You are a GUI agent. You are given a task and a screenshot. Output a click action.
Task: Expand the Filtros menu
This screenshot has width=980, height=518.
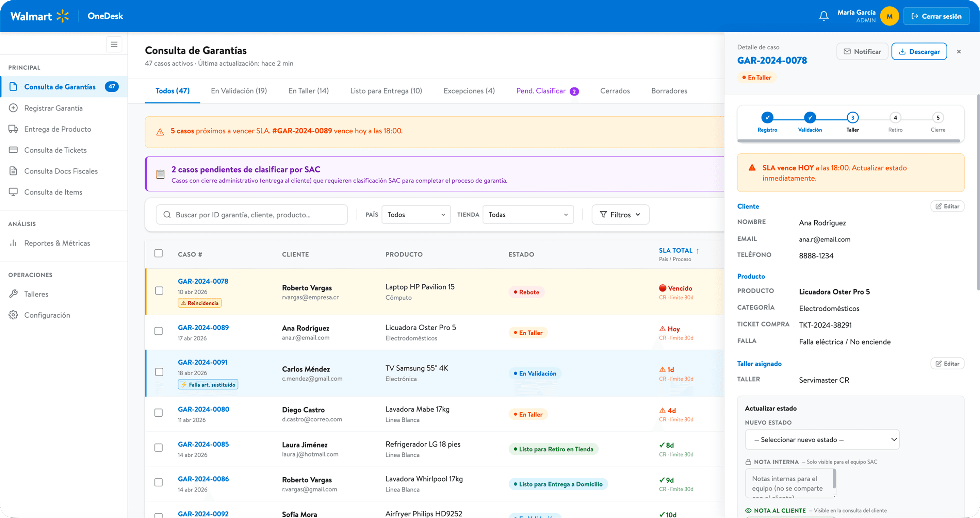point(620,215)
